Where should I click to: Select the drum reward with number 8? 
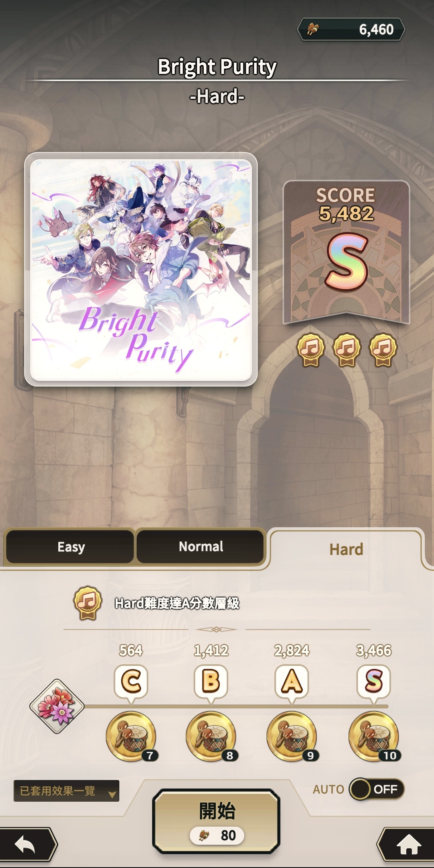(211, 737)
